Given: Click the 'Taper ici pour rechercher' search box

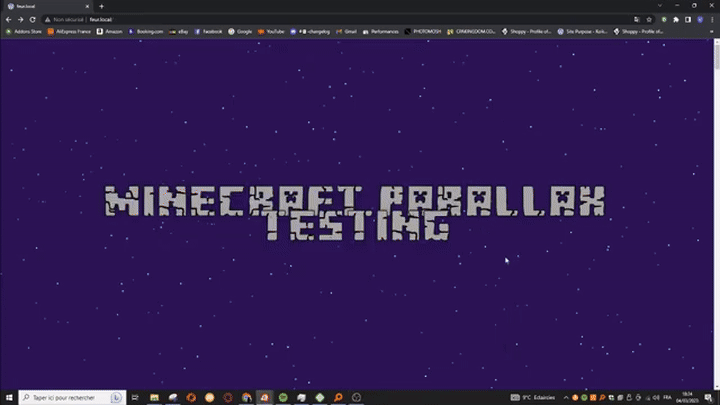Looking at the screenshot, I should (72, 398).
